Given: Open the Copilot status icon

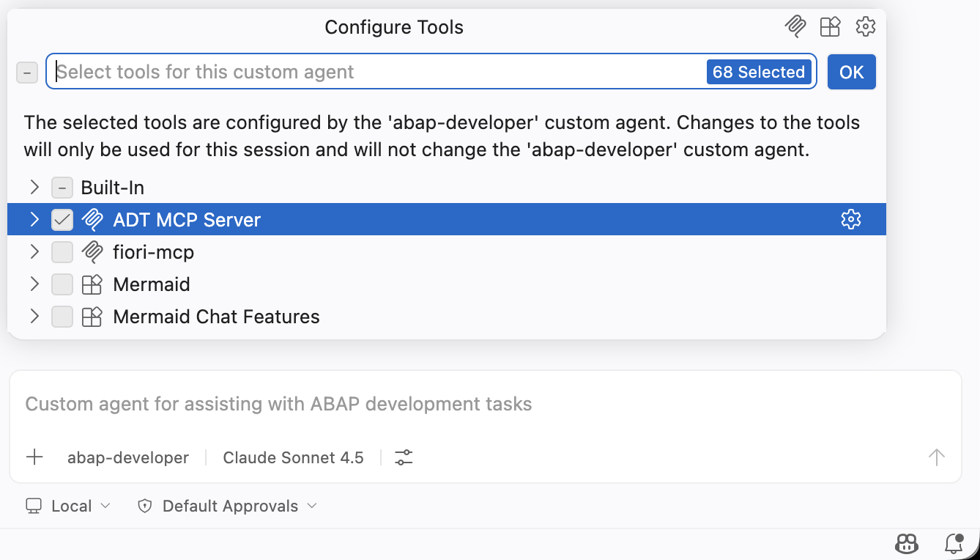Looking at the screenshot, I should pos(907,543).
